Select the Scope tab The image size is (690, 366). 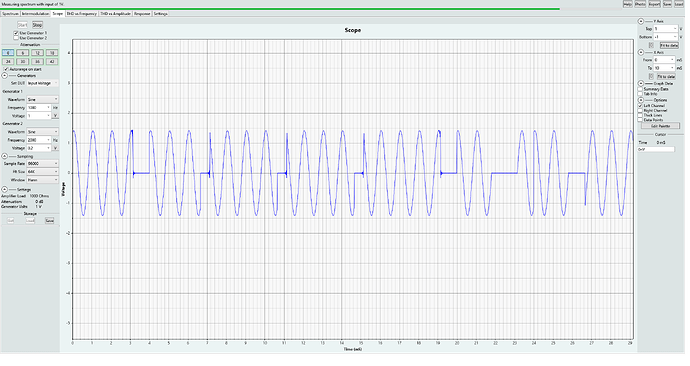coord(58,14)
